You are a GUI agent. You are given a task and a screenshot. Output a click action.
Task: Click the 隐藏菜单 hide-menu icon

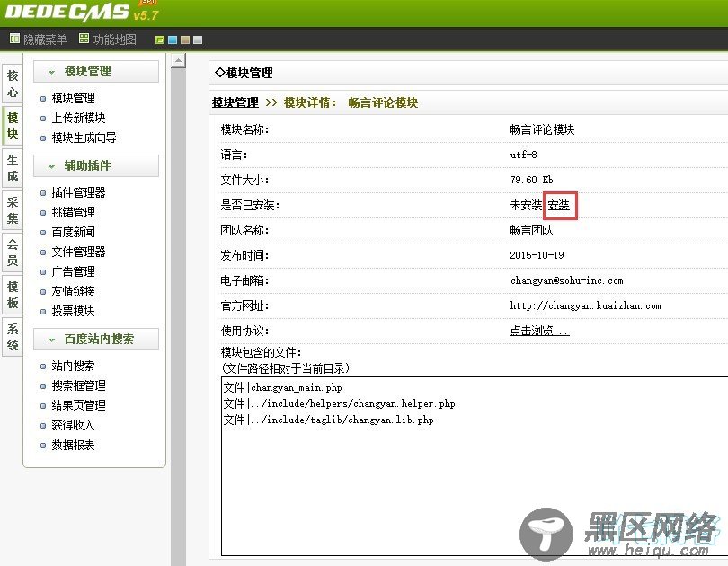14,39
